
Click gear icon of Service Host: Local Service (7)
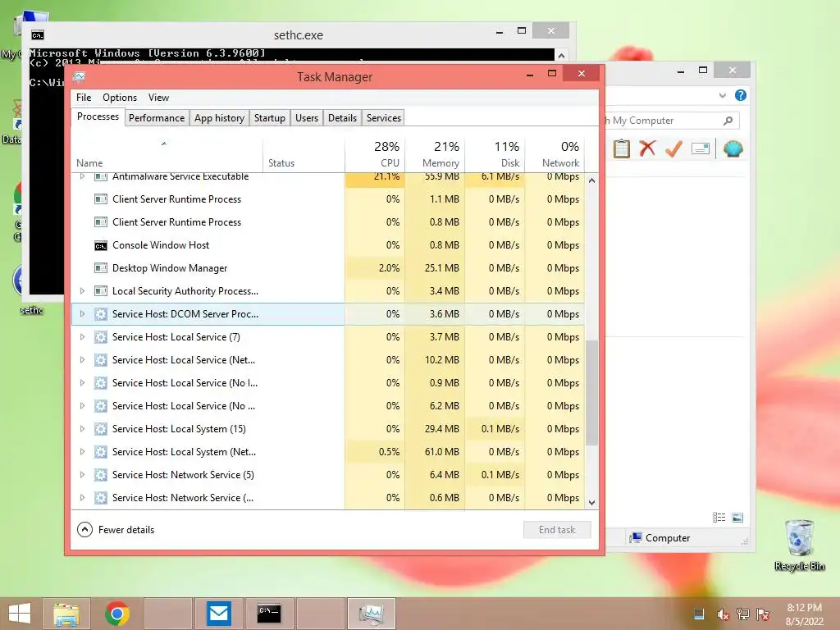(x=101, y=337)
